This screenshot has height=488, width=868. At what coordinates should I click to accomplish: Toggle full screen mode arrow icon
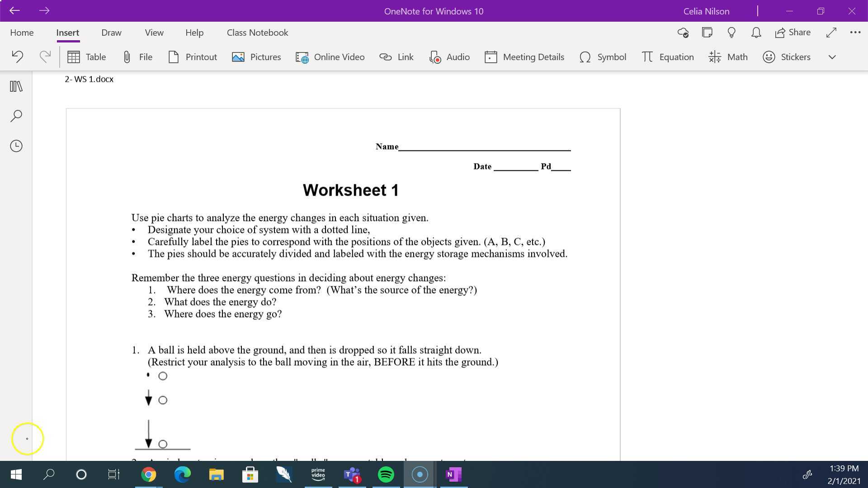point(831,33)
